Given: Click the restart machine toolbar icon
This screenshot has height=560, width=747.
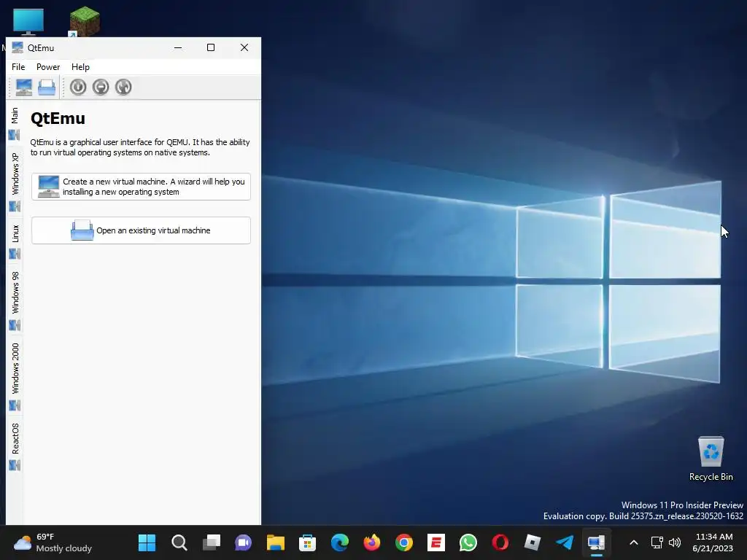Looking at the screenshot, I should (123, 87).
